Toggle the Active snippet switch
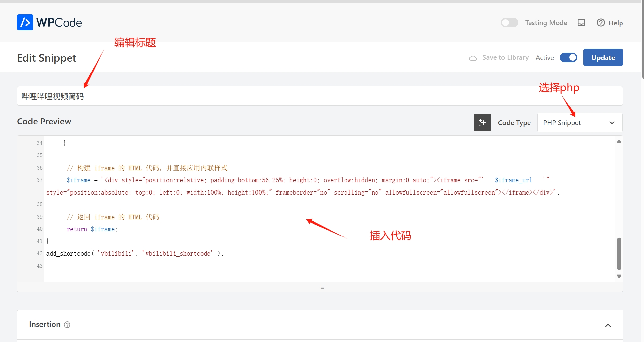The width and height of the screenshot is (644, 342). pos(568,57)
